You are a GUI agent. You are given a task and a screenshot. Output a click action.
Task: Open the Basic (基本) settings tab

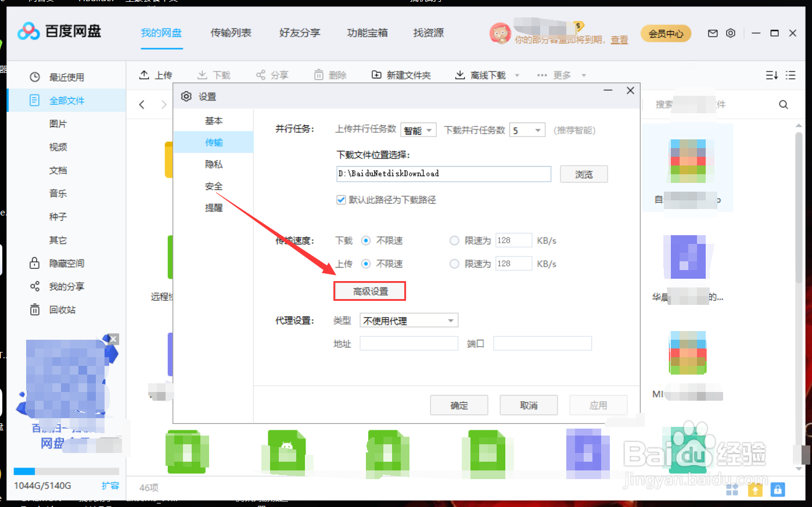point(214,121)
